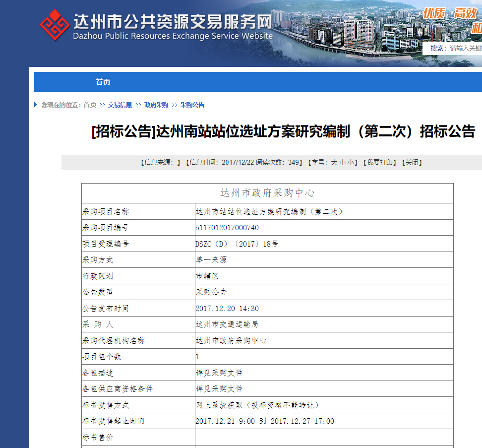Image resolution: width=482 pixels, height=448 pixels.
Task: Click the search keyword input field
Action: (466, 48)
